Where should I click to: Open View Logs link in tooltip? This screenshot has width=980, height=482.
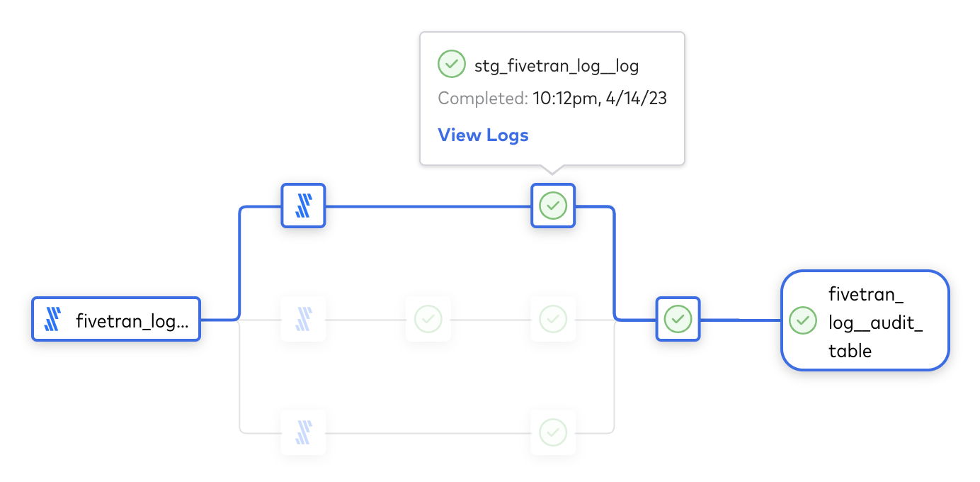(483, 135)
